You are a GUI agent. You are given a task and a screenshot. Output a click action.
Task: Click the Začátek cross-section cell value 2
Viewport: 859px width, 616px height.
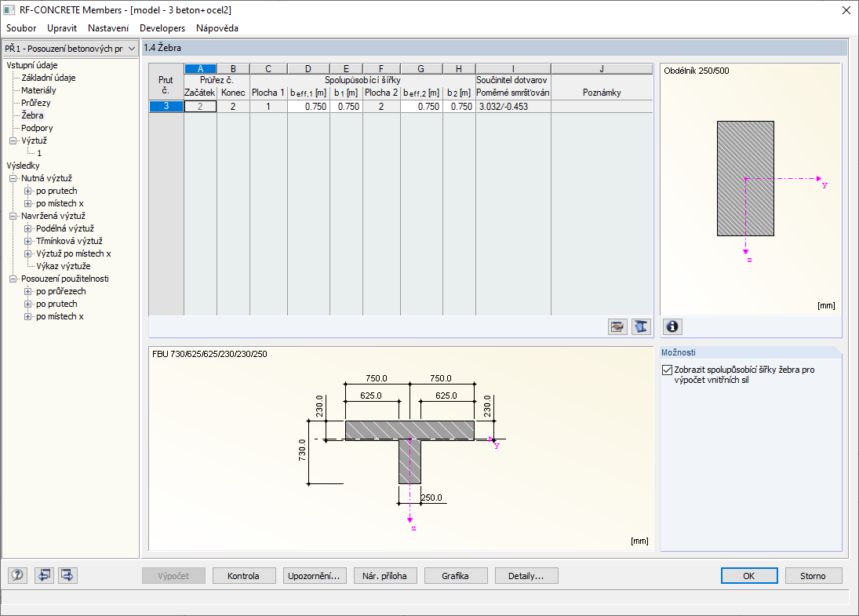(200, 106)
